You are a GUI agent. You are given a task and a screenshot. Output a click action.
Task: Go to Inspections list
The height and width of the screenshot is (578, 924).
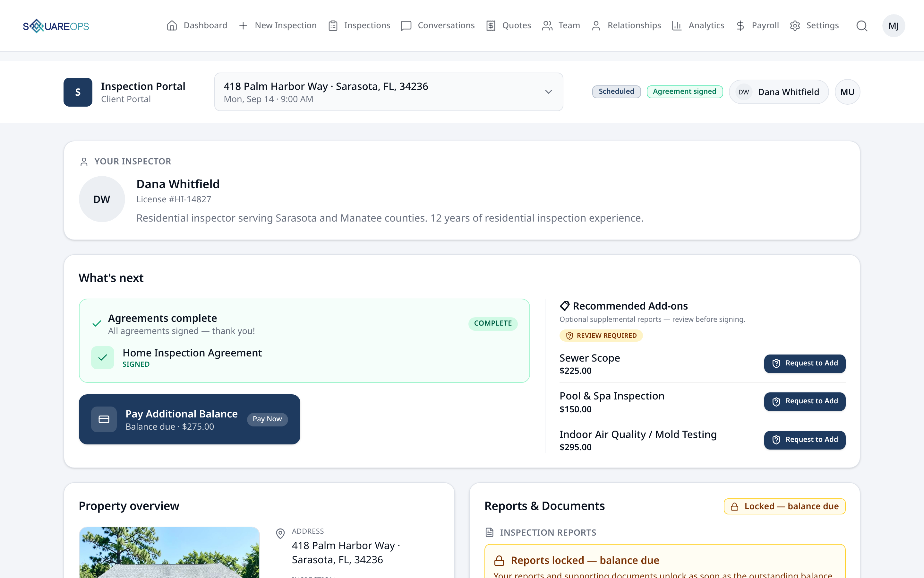[359, 26]
